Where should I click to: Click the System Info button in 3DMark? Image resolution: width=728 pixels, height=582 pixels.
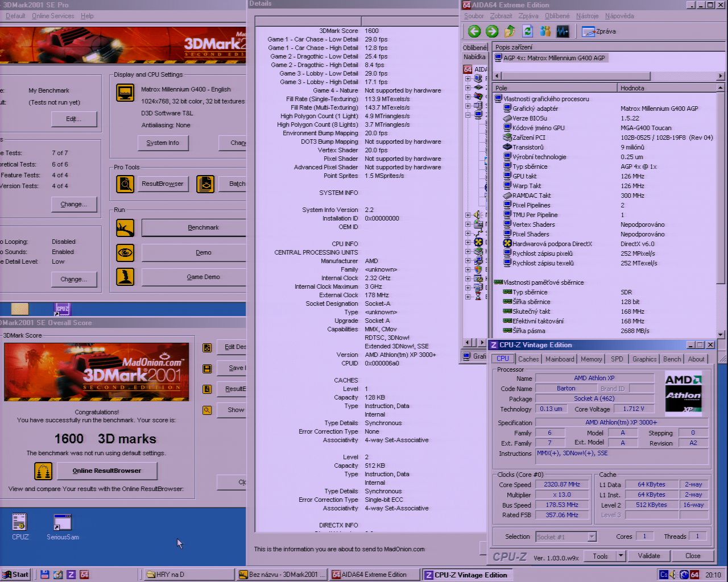(x=163, y=143)
